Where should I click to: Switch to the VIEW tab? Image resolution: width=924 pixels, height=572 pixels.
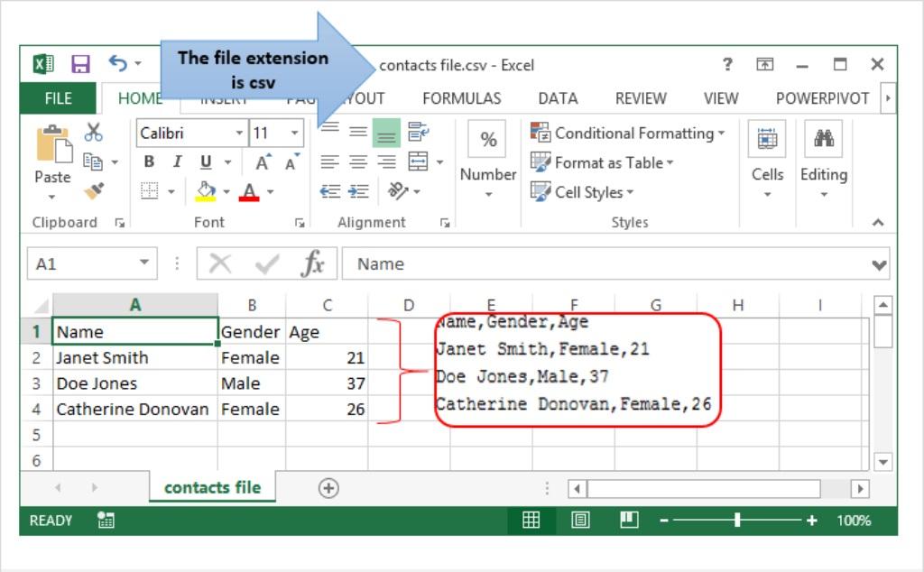721,98
